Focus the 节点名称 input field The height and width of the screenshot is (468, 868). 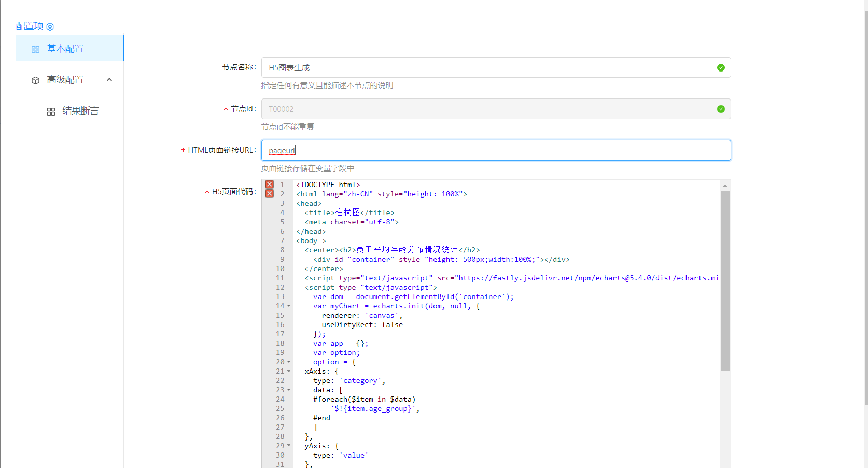[x=487, y=67]
